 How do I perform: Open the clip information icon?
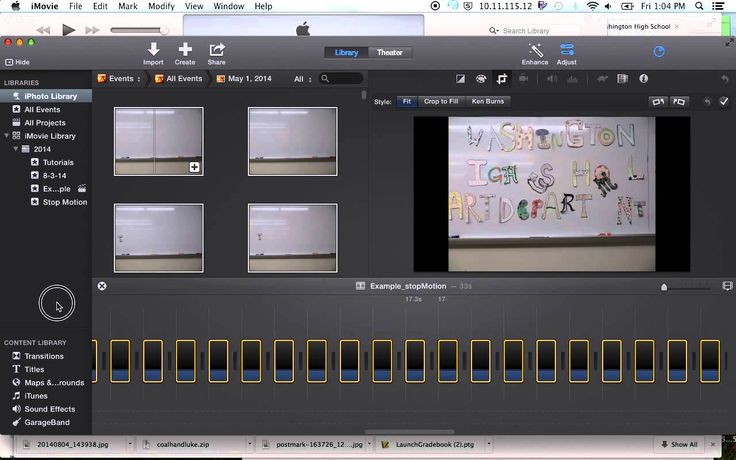(x=643, y=78)
